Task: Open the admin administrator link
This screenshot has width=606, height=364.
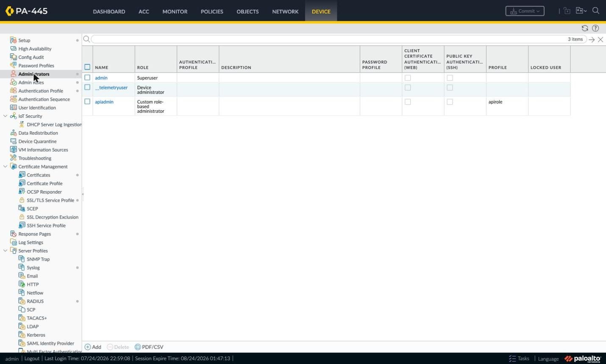Action: pyautogui.click(x=101, y=78)
